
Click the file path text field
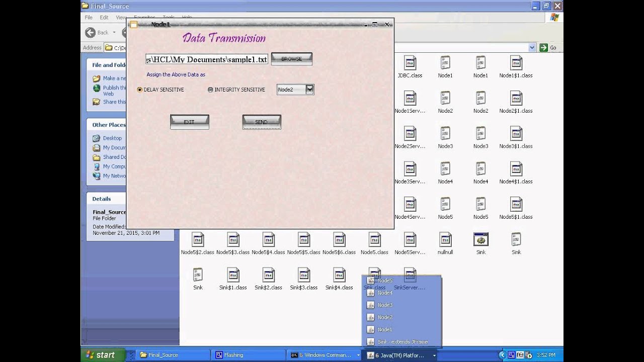pos(207,59)
